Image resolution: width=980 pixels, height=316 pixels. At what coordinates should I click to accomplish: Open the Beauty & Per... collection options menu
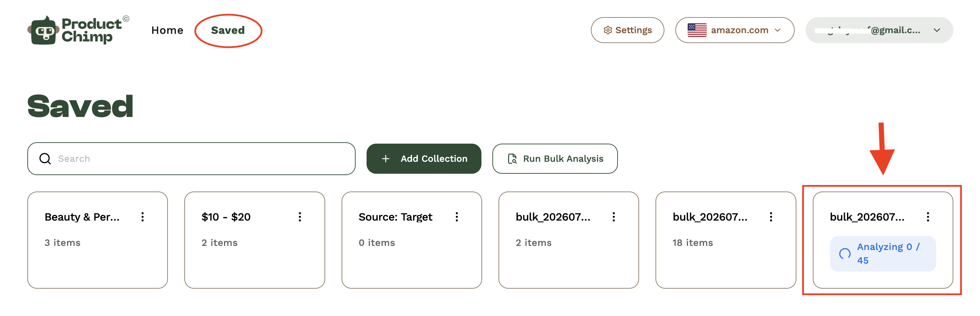pos(143,217)
